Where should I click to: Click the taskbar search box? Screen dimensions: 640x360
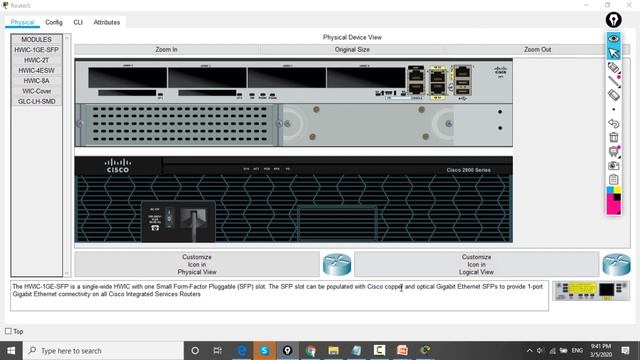click(x=103, y=351)
